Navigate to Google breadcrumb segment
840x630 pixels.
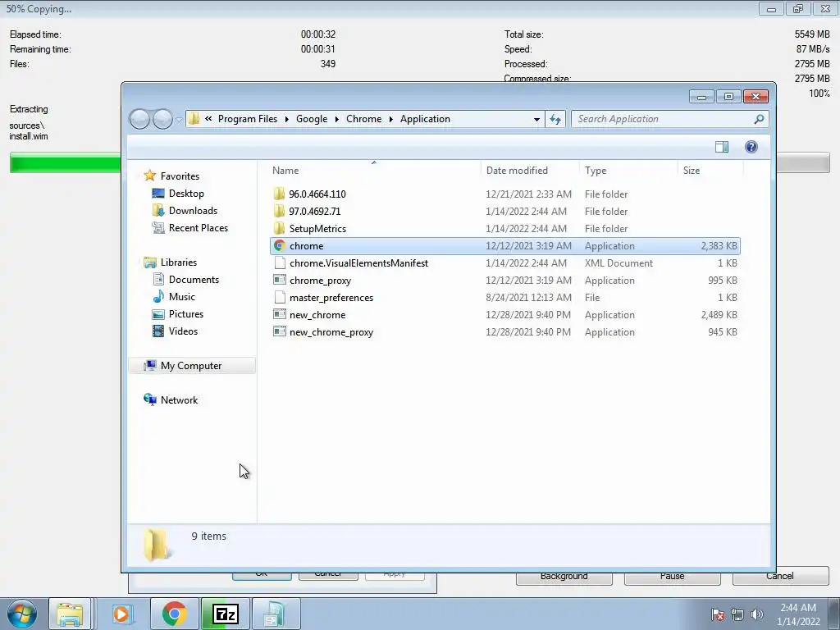click(311, 119)
